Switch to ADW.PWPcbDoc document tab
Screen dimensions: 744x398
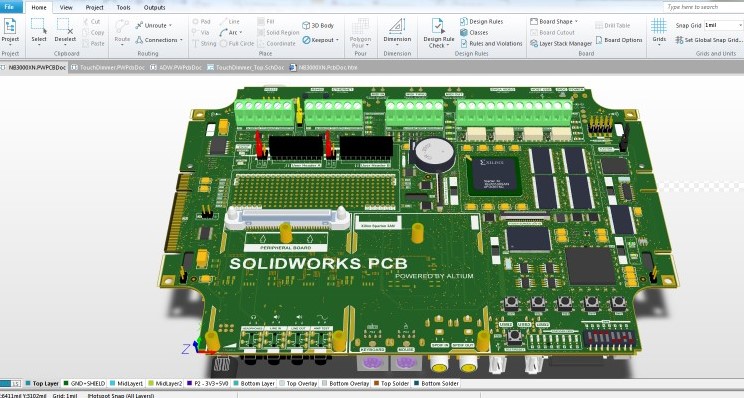click(176, 67)
